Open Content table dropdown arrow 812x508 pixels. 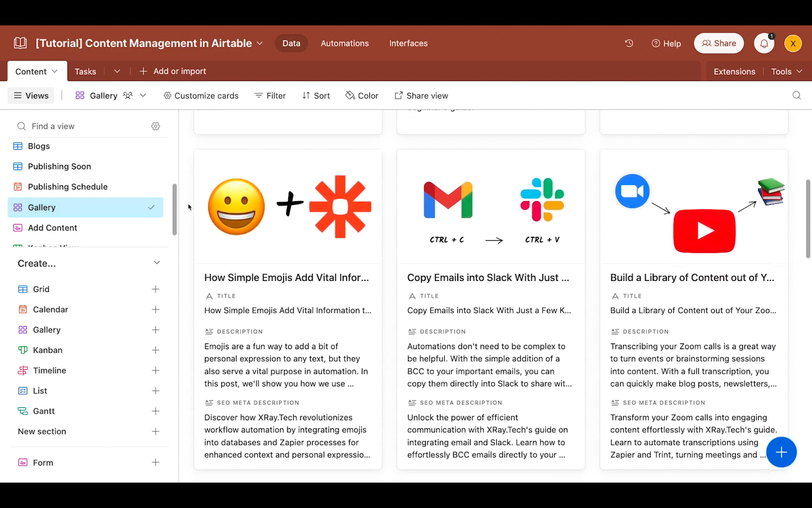[x=55, y=71]
